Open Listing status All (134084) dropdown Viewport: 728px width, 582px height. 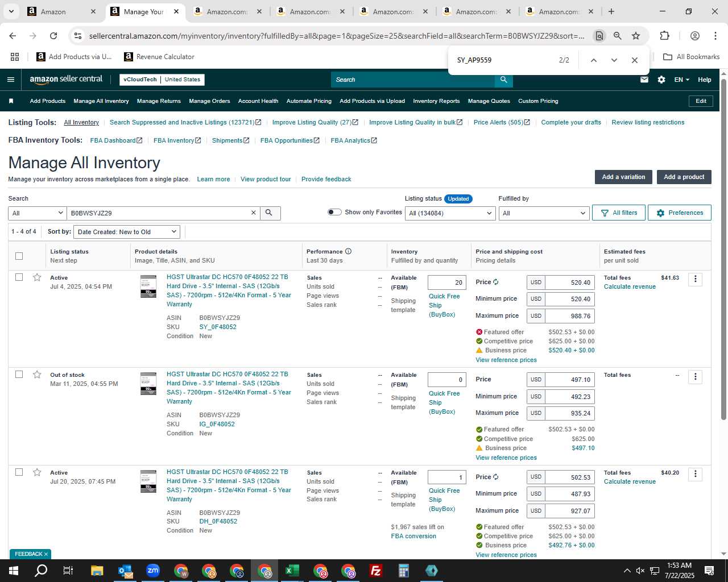pyautogui.click(x=450, y=213)
